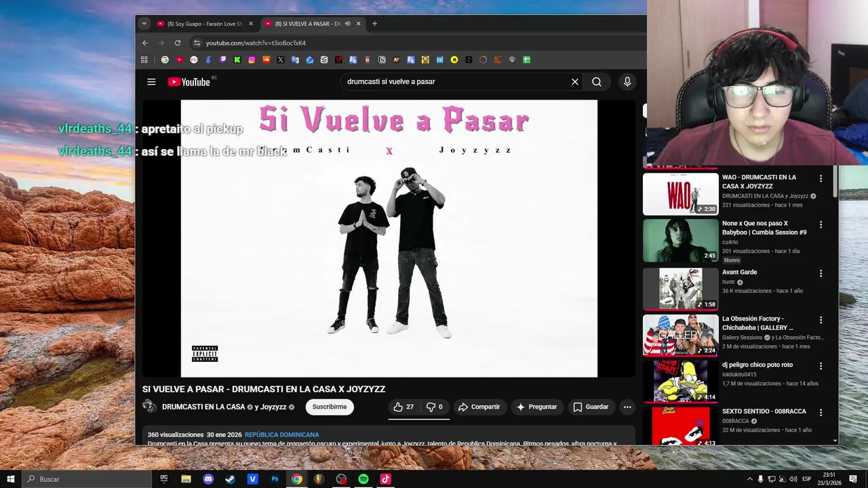Open Spotify from the taskbar
Viewport: 868px width, 488px height.
coord(363,479)
